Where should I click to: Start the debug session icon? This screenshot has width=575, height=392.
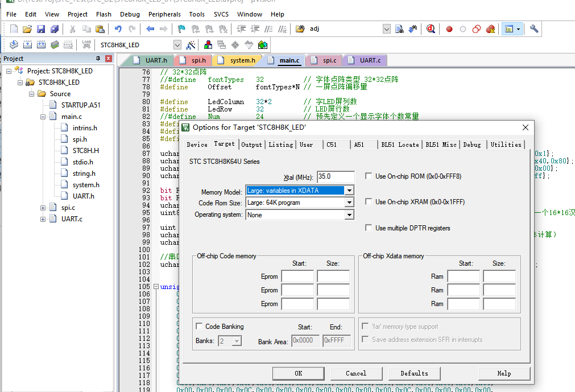431,29
